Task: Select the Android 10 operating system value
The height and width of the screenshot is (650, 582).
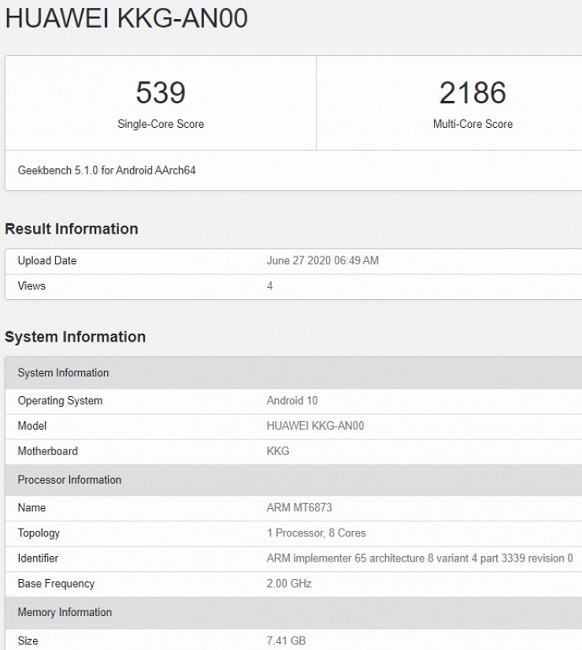Action: (x=292, y=400)
